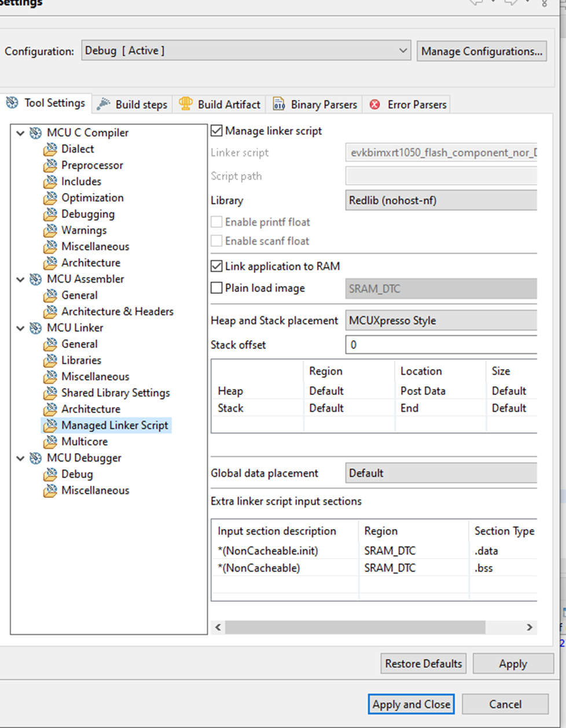Click the horizontal scrollbar thumb

(355, 627)
